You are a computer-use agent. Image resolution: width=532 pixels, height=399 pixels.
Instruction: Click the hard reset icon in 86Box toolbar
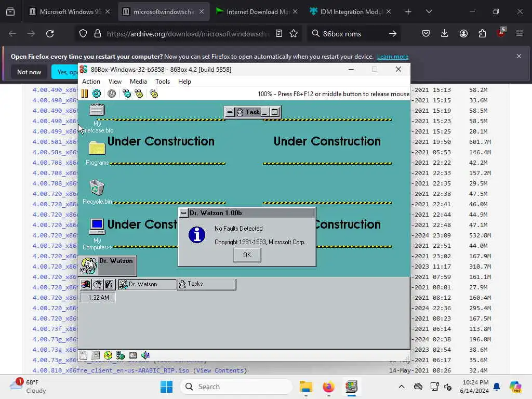point(97,94)
